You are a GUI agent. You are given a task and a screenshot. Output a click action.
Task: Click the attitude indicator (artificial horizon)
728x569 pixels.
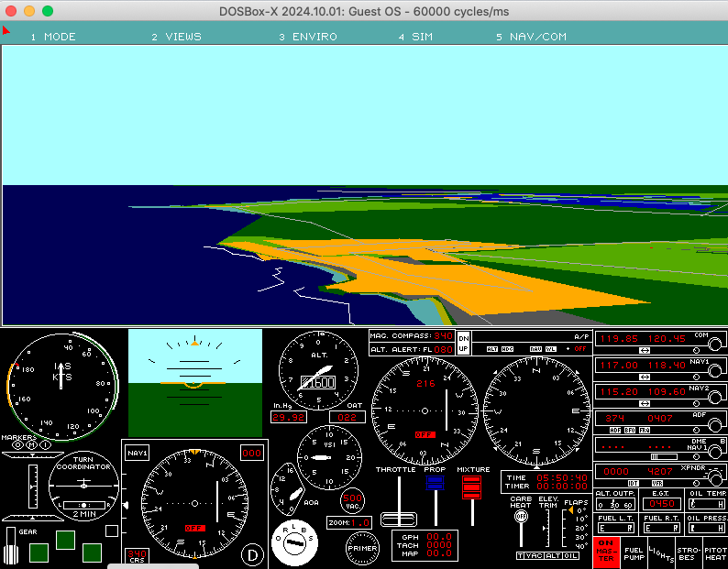pyautogui.click(x=195, y=383)
